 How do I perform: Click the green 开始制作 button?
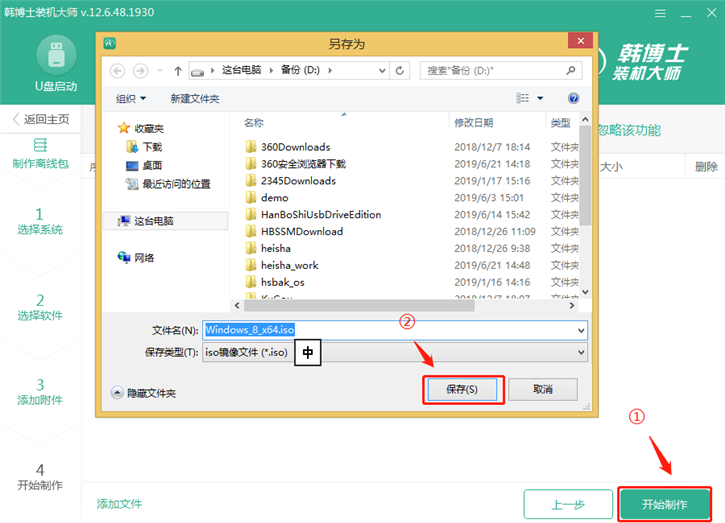pyautogui.click(x=664, y=504)
